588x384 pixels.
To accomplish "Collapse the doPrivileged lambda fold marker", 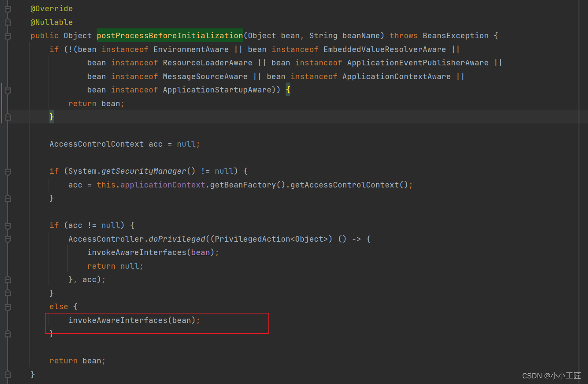I will point(8,239).
